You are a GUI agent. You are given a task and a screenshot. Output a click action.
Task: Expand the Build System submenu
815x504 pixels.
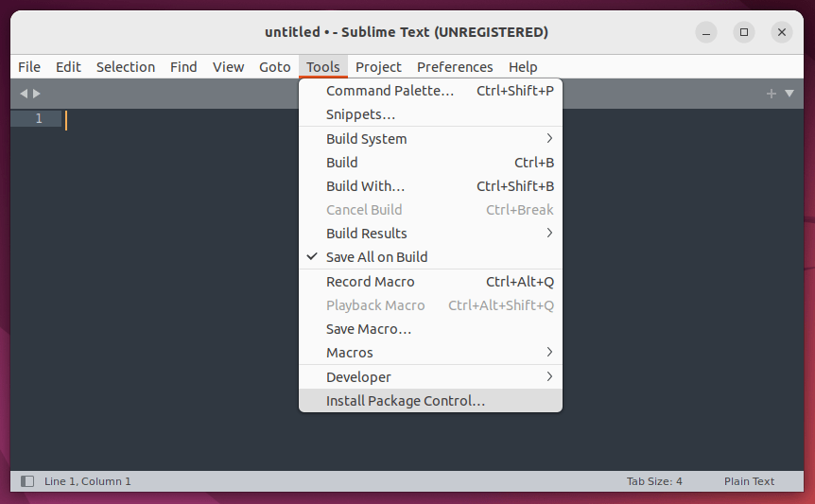point(430,139)
